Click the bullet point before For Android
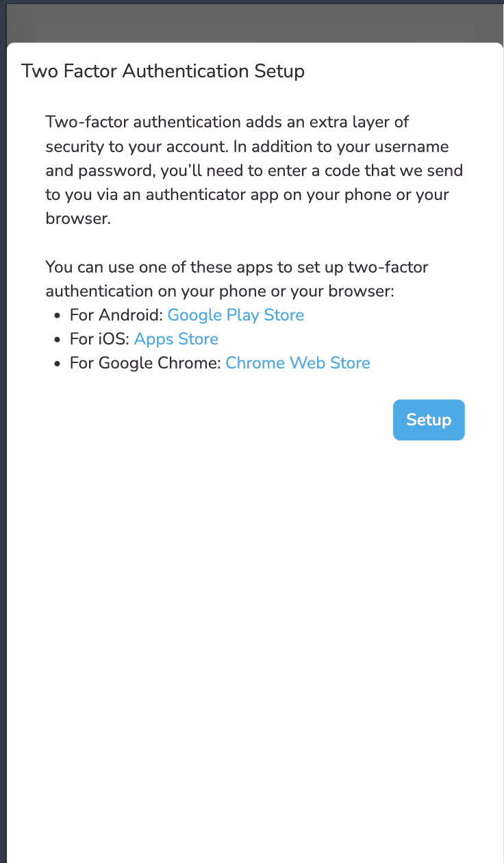 [58, 316]
